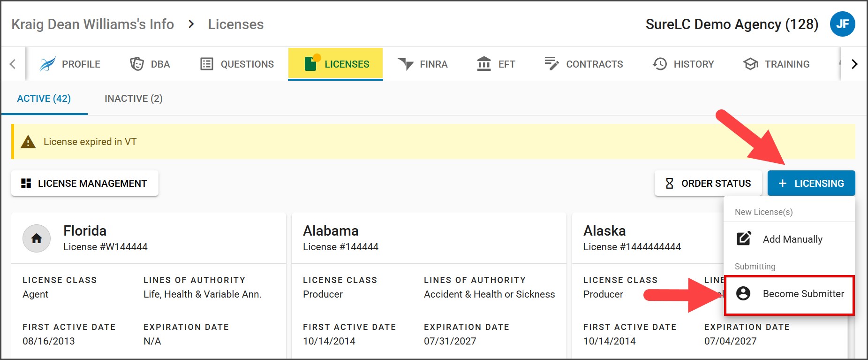Click the Order Status button
This screenshot has height=360, width=868.
coord(708,183)
